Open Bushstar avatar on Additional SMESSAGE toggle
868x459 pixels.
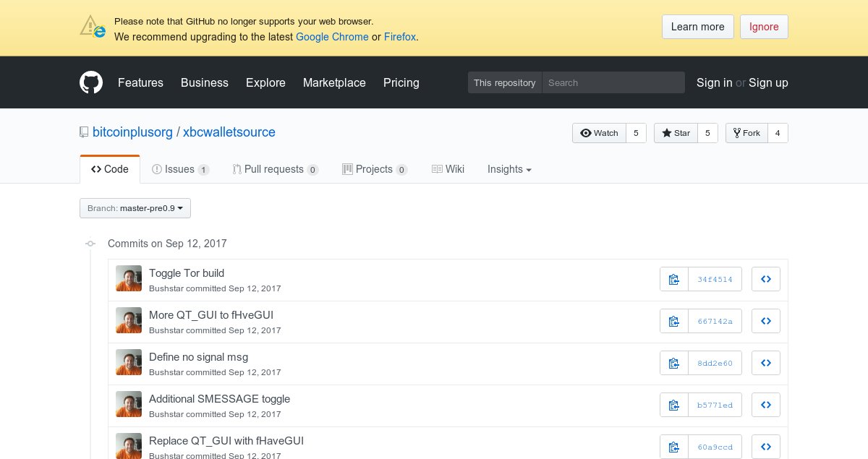(x=129, y=405)
